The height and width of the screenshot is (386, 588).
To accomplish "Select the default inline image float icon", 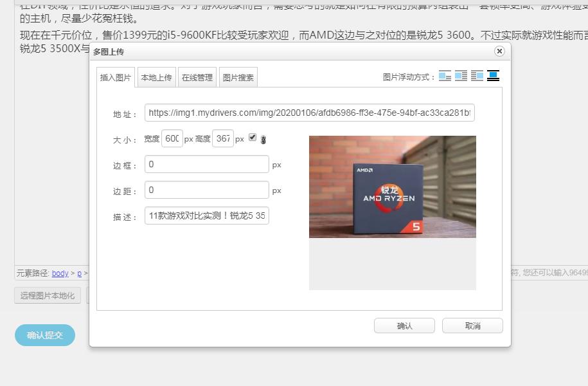I will 445,76.
